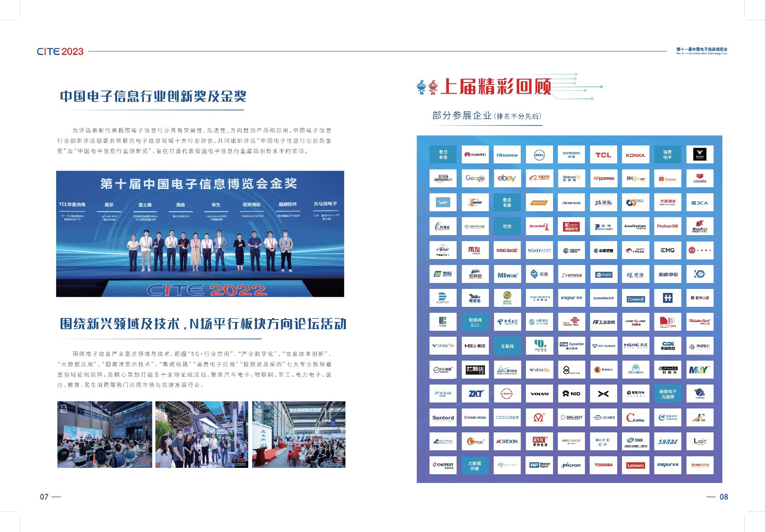Click the TOSHIBA logo tile

[603, 465]
